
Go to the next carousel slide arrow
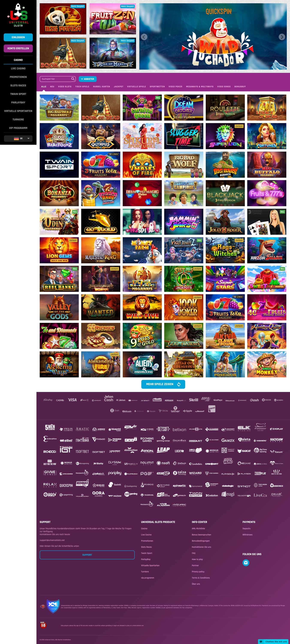[282, 37]
